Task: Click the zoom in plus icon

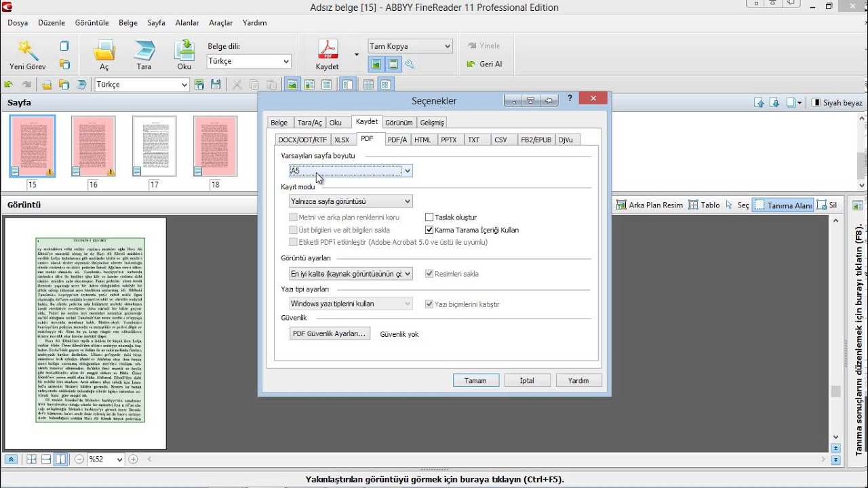Action: click(133, 459)
